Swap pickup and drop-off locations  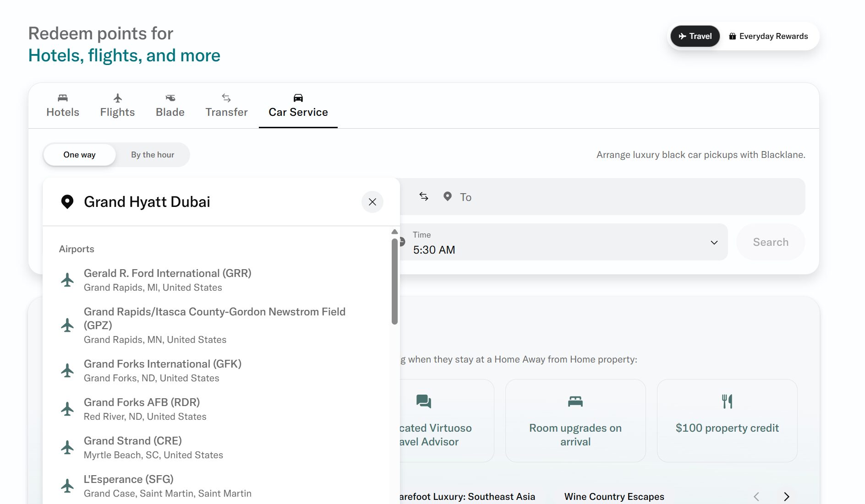(x=424, y=196)
